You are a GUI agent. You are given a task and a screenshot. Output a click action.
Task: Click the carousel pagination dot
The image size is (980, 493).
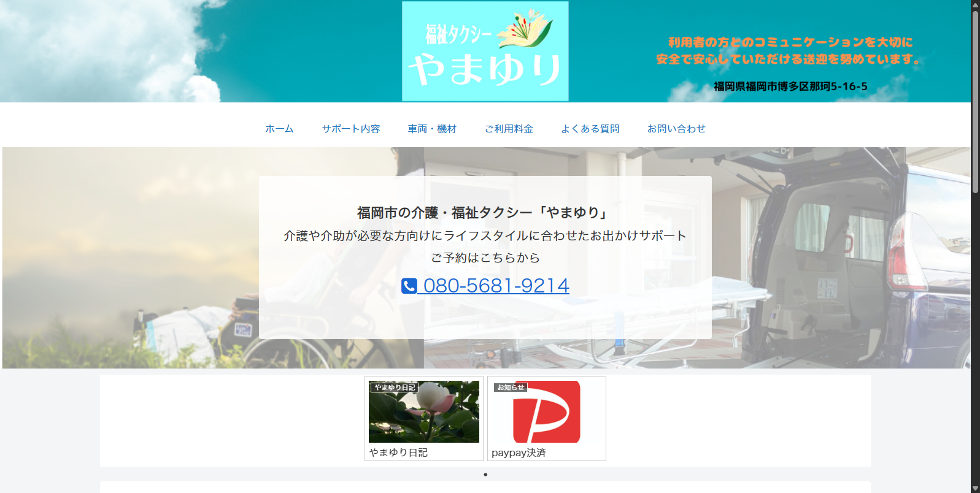point(485,475)
